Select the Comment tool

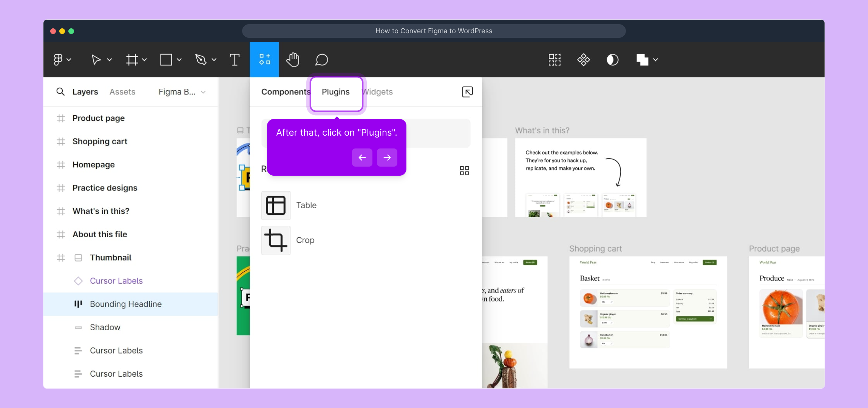321,60
